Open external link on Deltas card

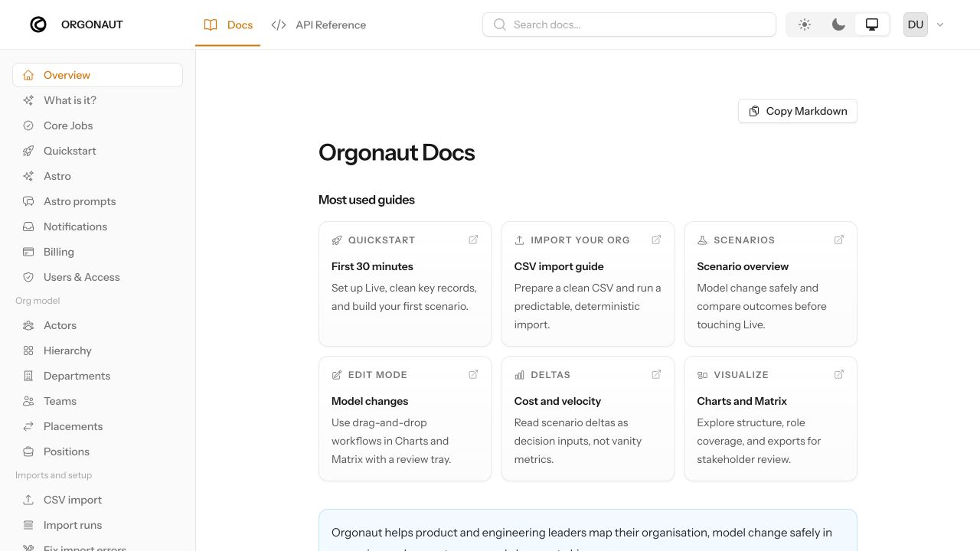point(656,374)
